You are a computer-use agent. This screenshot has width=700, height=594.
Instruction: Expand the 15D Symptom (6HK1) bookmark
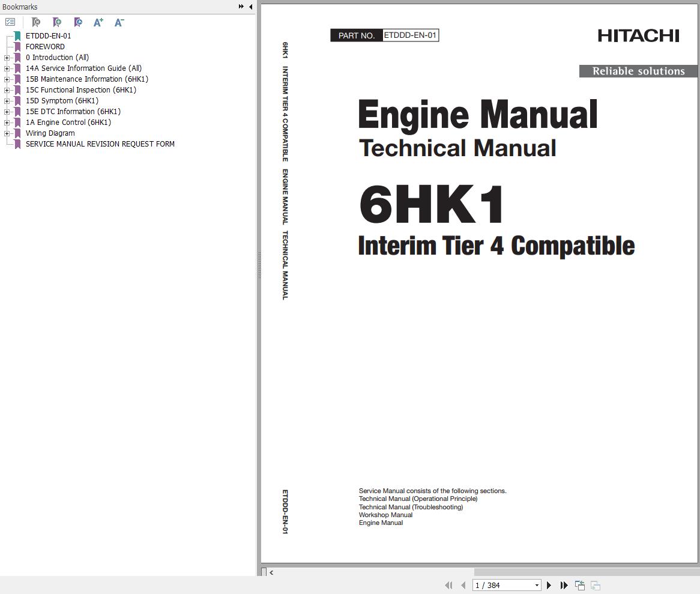[x=7, y=101]
